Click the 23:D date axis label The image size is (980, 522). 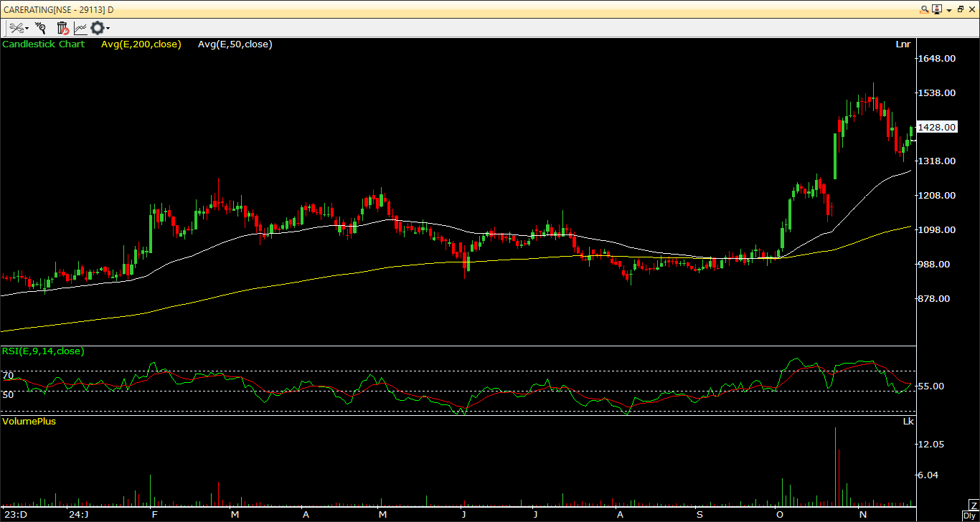click(x=16, y=515)
